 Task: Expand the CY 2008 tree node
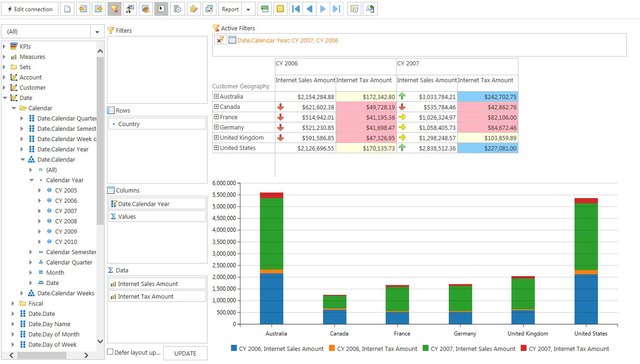(x=40, y=221)
